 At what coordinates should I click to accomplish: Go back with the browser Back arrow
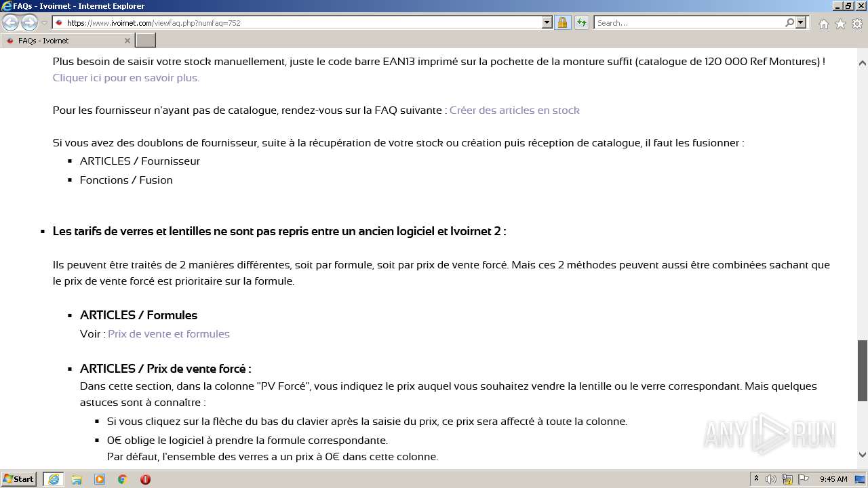pyautogui.click(x=11, y=22)
